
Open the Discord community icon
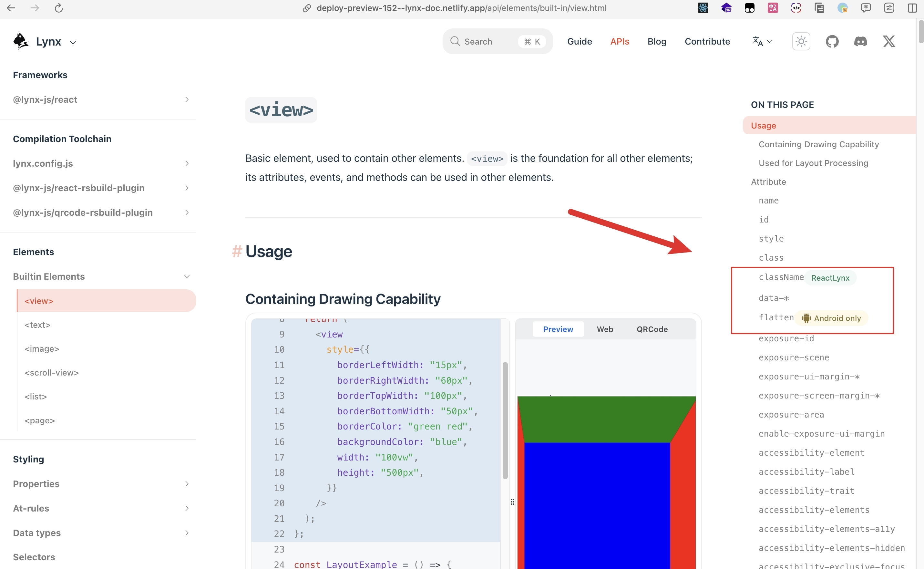pyautogui.click(x=860, y=41)
